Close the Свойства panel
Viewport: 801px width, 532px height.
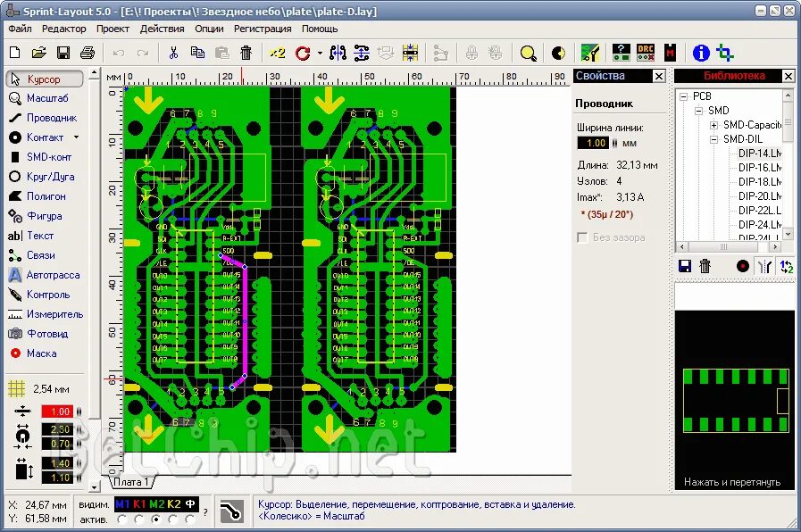point(658,76)
